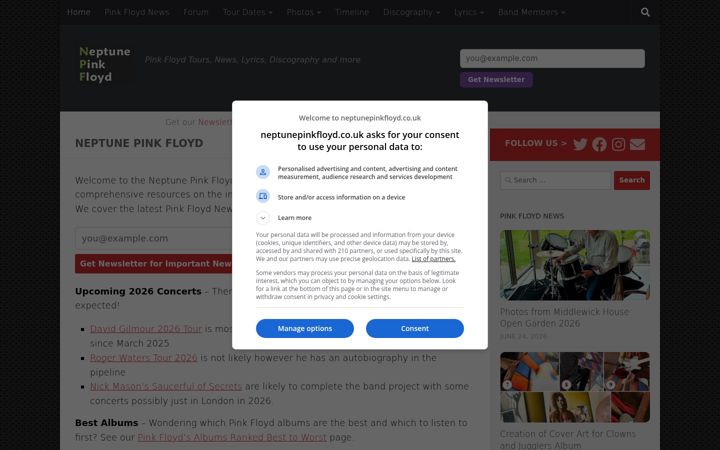This screenshot has height=450, width=720.
Task: Click the NEPTUNE PINK FLOYD page heading
Action: click(139, 143)
